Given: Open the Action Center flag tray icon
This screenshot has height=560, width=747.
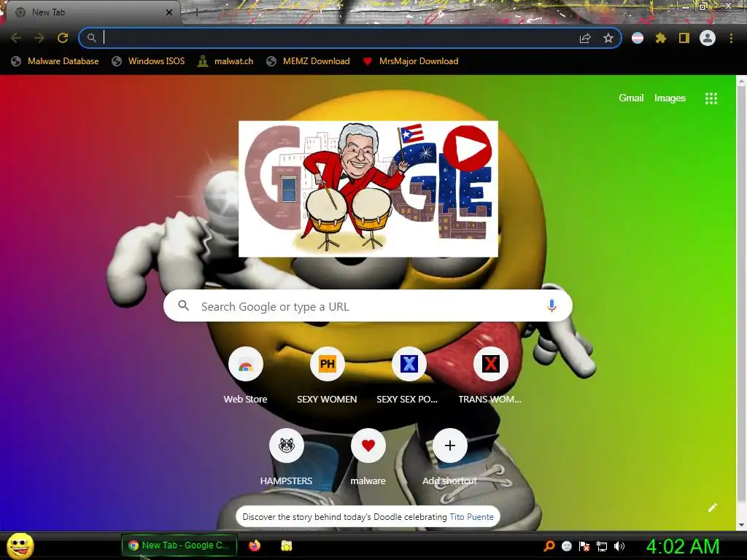Looking at the screenshot, I should [584, 546].
